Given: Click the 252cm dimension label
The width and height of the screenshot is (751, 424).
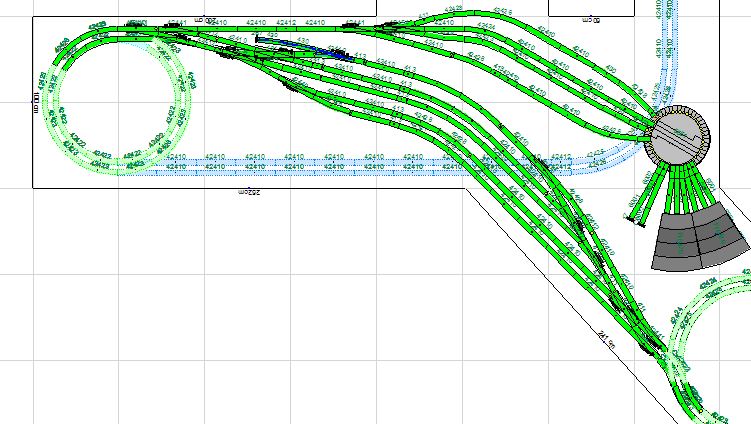Looking at the screenshot, I should tap(250, 190).
